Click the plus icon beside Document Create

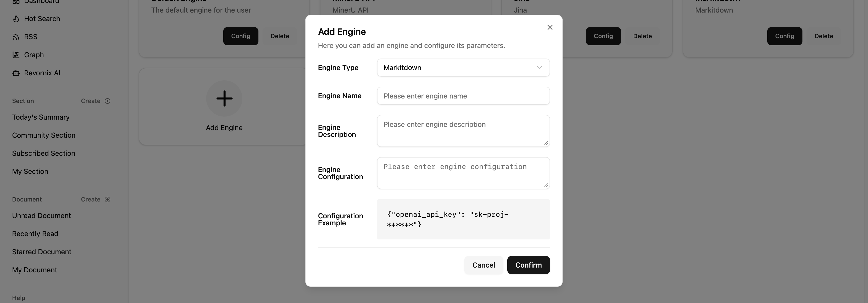(107, 199)
